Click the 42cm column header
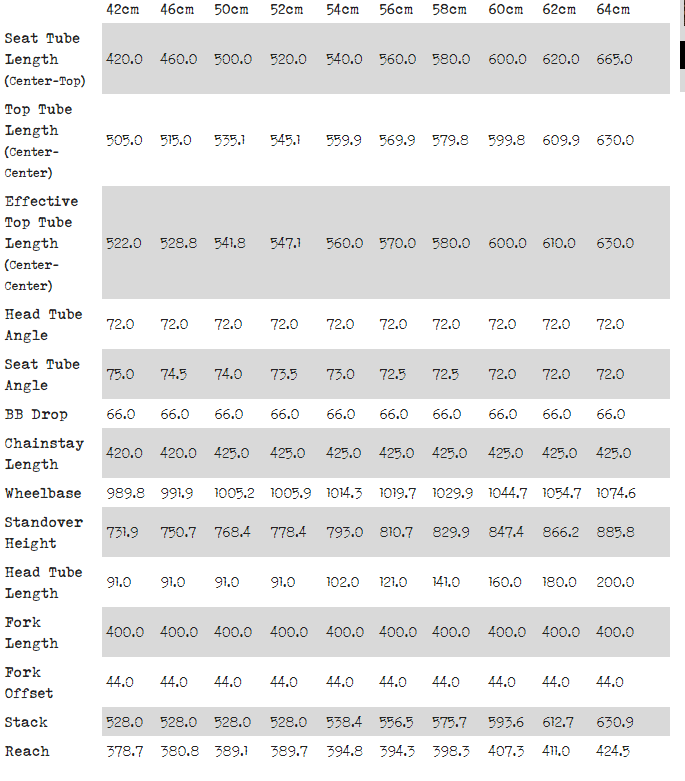 (124, 10)
